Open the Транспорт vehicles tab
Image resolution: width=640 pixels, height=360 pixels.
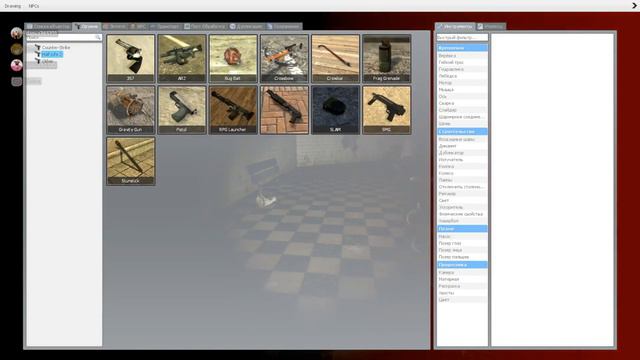tap(165, 26)
